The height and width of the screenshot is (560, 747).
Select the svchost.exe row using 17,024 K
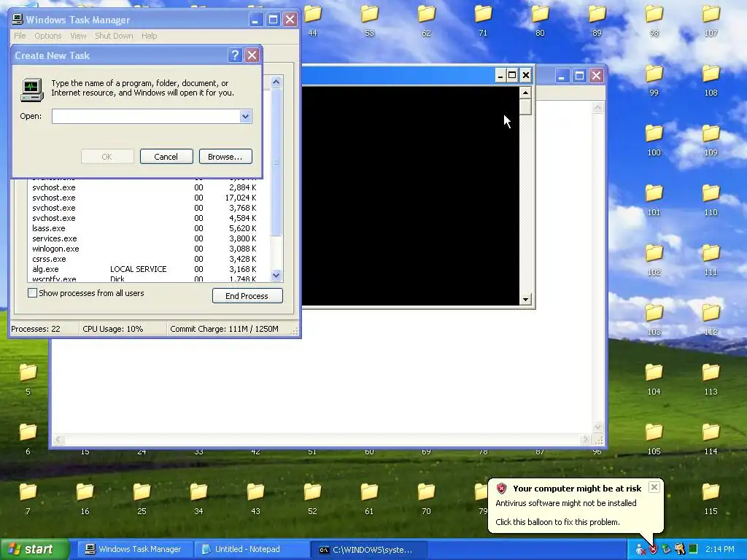pyautogui.click(x=149, y=198)
